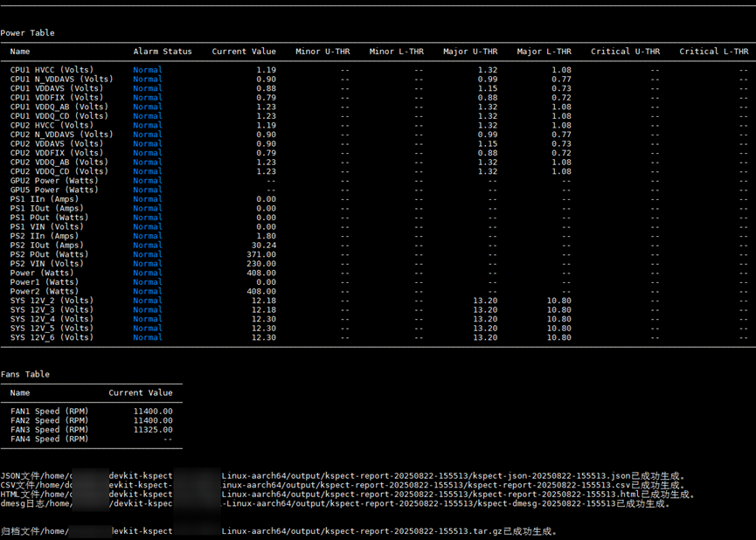Click the Normal status for SYS 12V_6
Viewport: 756px width, 540px height.
point(147,337)
